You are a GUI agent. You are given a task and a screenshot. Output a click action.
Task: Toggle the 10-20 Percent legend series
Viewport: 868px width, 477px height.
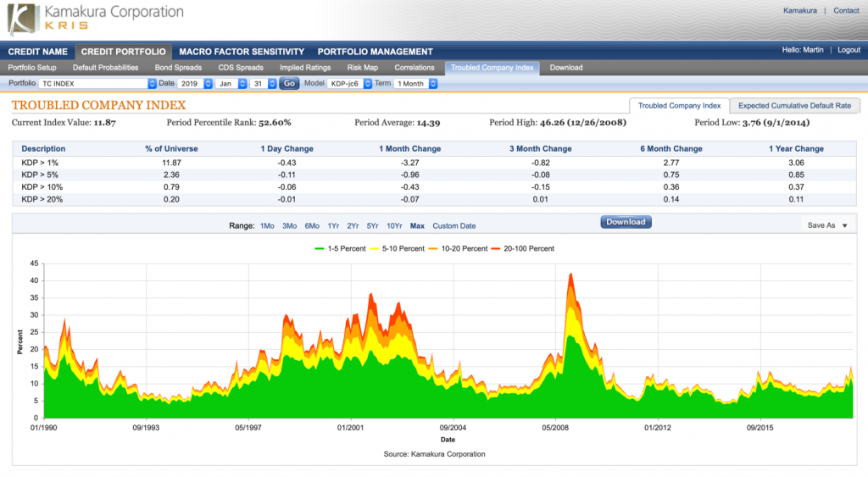coord(459,248)
